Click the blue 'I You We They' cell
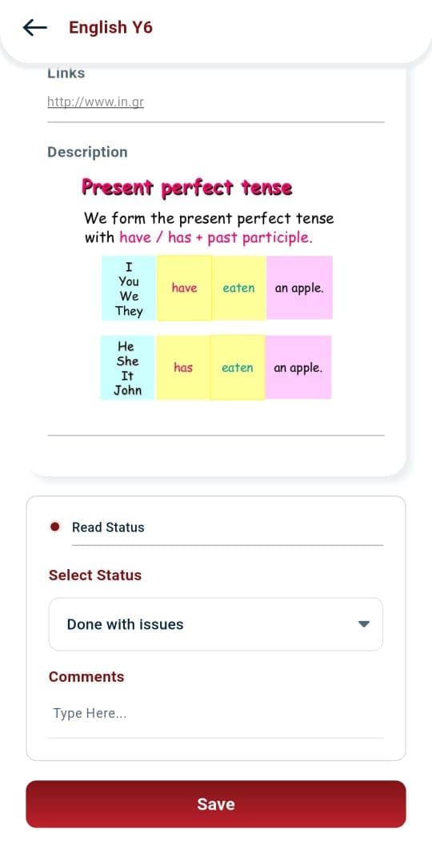The width and height of the screenshot is (432, 868). point(129,288)
